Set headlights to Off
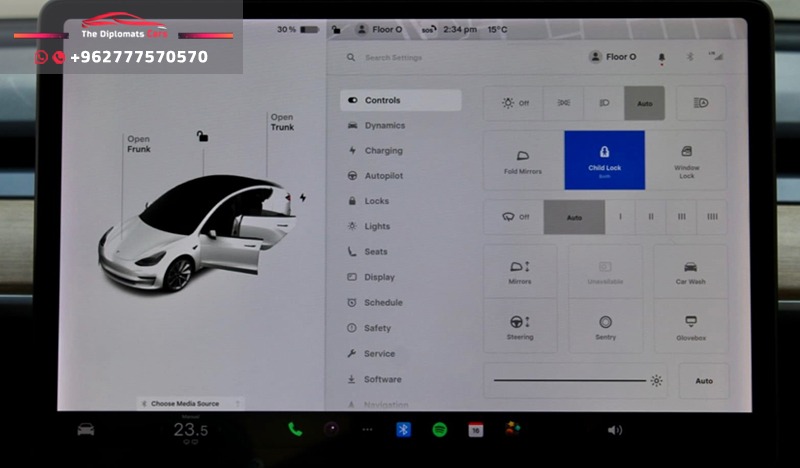The height and width of the screenshot is (468, 800). 513,103
